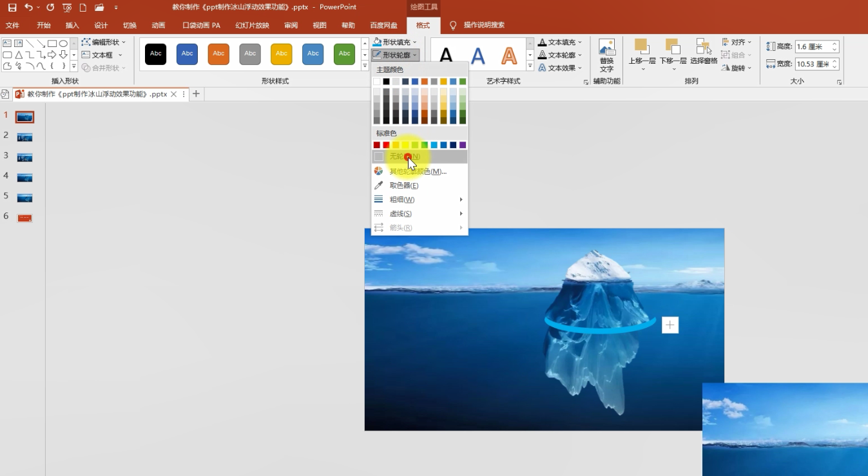
Task: Open the 文件 menu
Action: click(x=12, y=25)
